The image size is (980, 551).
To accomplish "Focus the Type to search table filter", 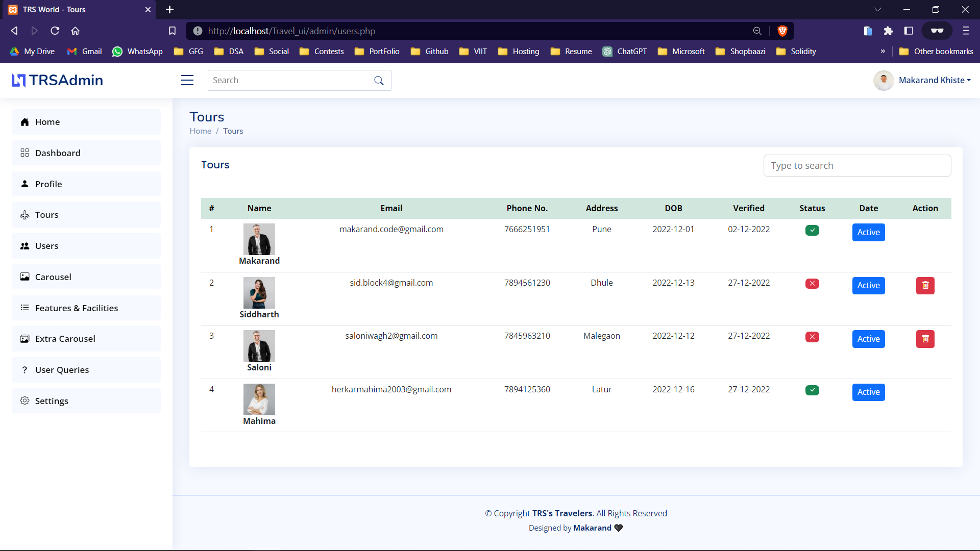I will tap(857, 166).
